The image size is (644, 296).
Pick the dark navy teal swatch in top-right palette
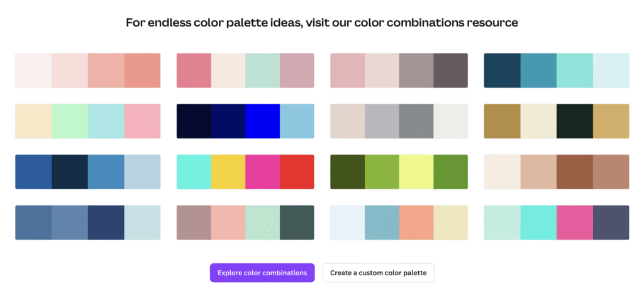pos(502,70)
